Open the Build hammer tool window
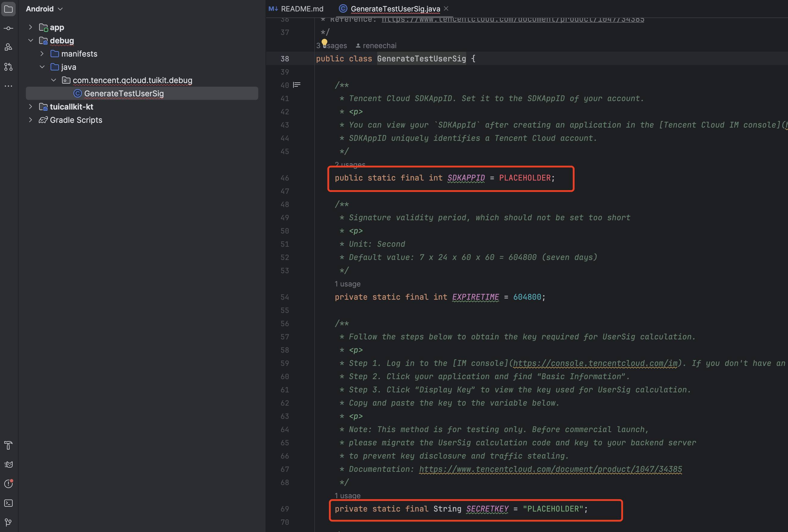Viewport: 788px width, 532px height. point(8,445)
